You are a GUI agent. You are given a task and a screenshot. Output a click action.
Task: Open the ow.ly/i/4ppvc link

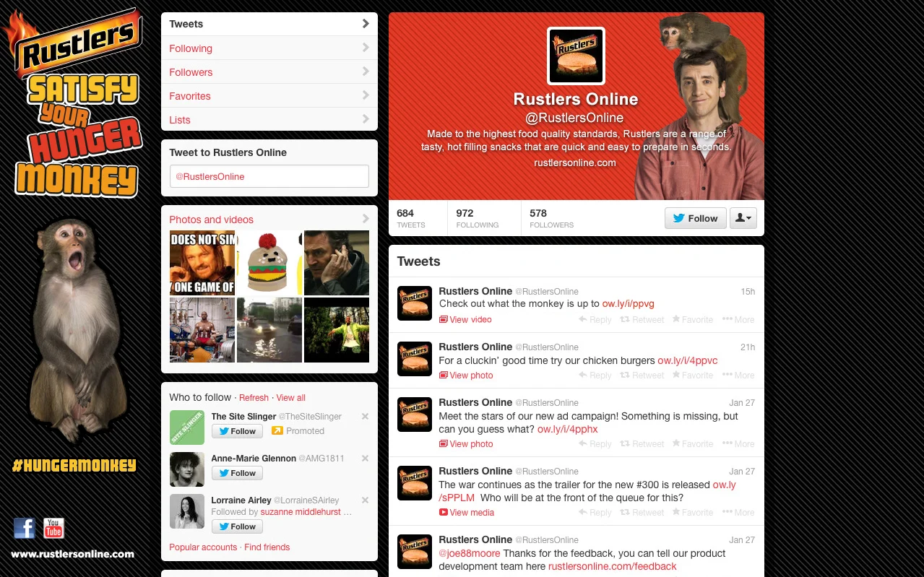click(x=687, y=360)
